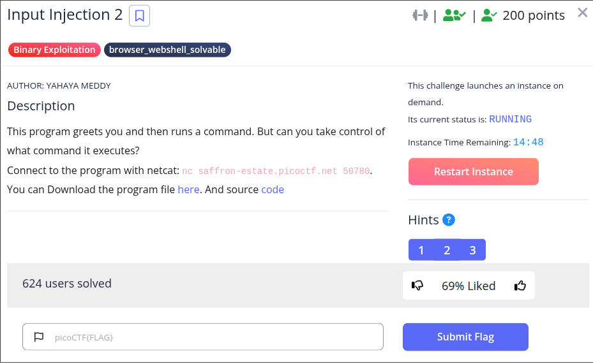
Task: Click the netcat command text
Action: 276,171
